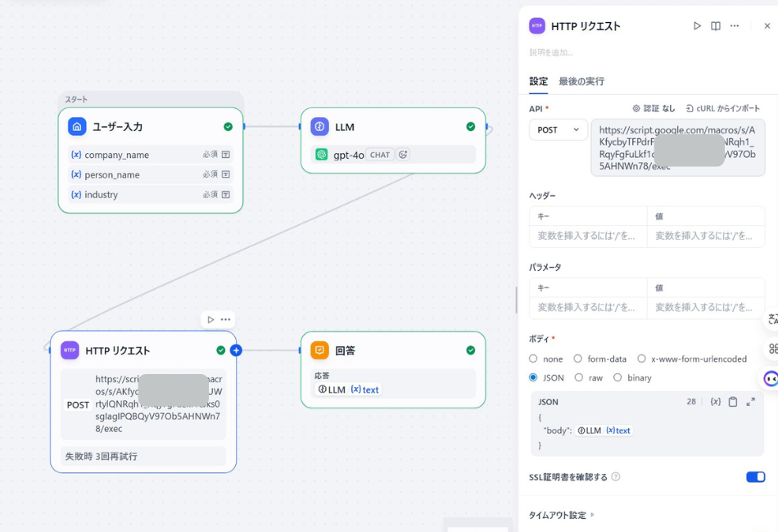Viewport: 778px width, 532px height.
Task: Open the panel's three-dot more options menu
Action: click(735, 26)
